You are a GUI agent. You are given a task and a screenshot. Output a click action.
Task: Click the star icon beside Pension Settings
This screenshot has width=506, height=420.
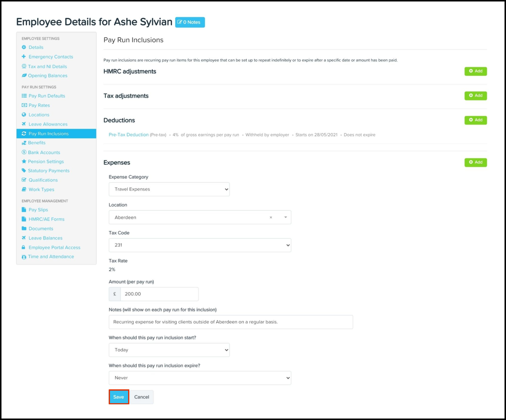coord(24,161)
